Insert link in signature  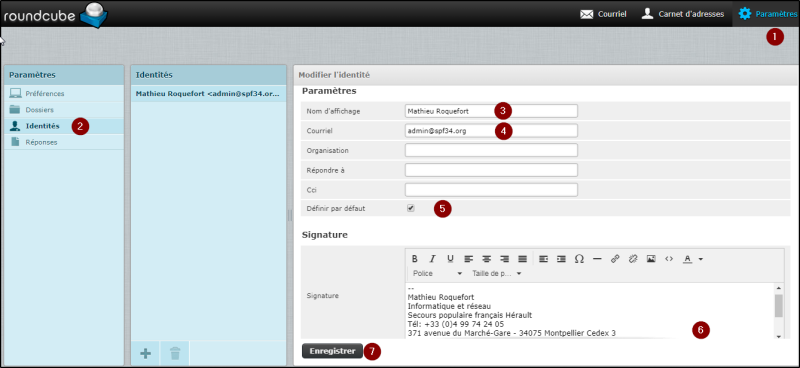click(x=615, y=259)
